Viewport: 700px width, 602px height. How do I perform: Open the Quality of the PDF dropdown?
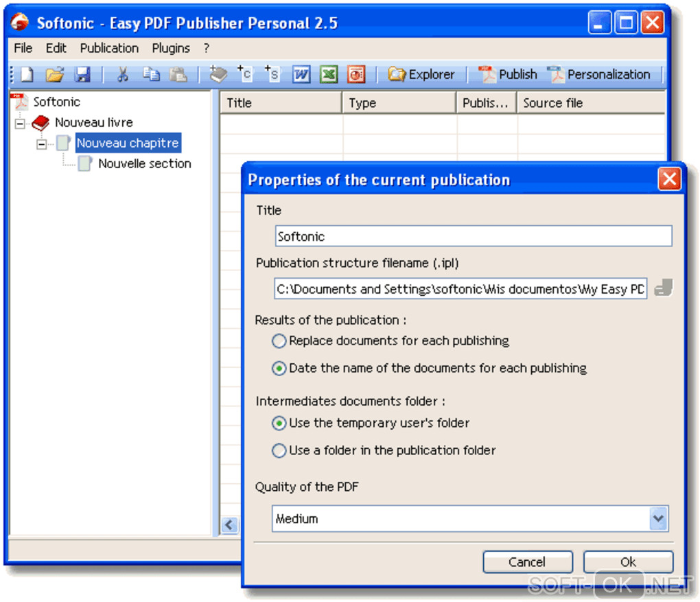coord(658,519)
